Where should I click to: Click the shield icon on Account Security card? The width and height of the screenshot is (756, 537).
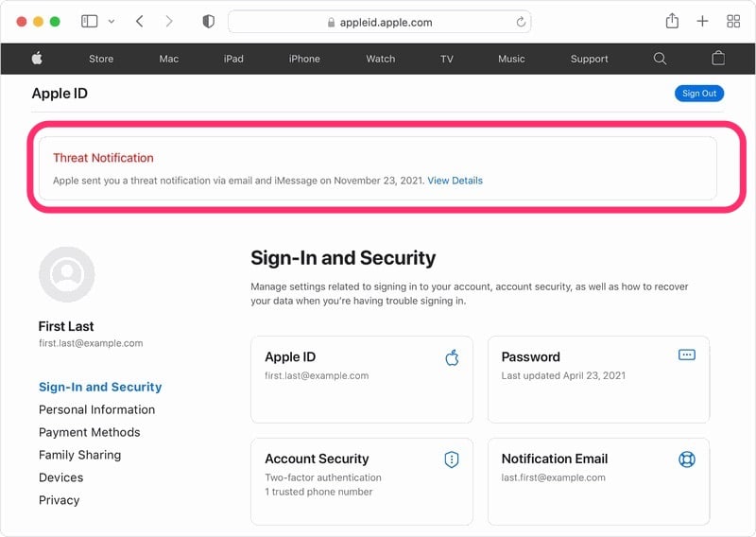point(452,459)
